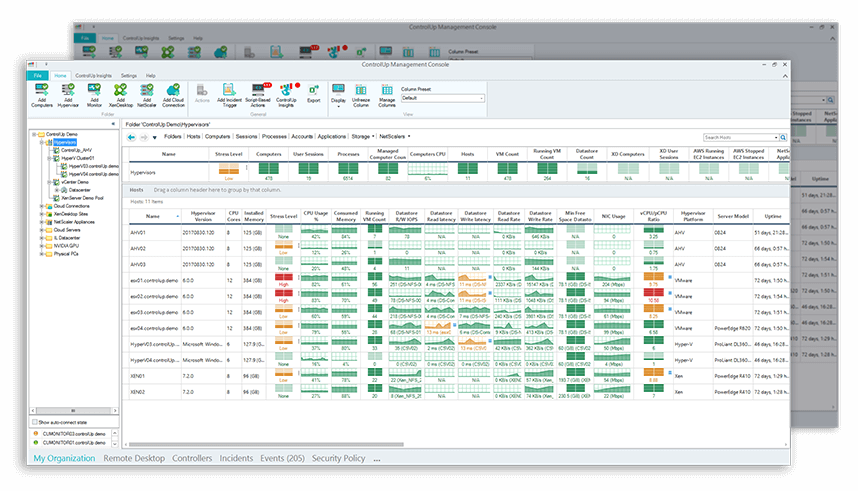The image size is (858, 491).
Task: Click the blue back navigation arrow
Action: pos(131,137)
